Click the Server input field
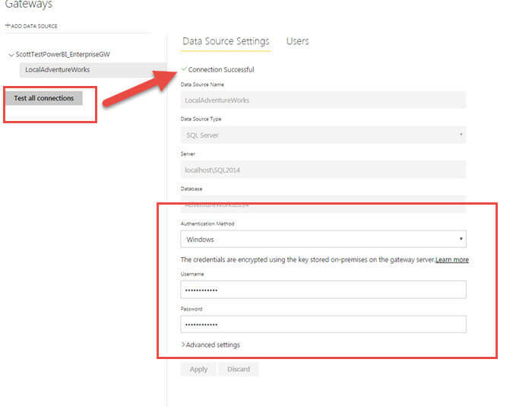Screen dimensions: 532x407 (x=323, y=170)
